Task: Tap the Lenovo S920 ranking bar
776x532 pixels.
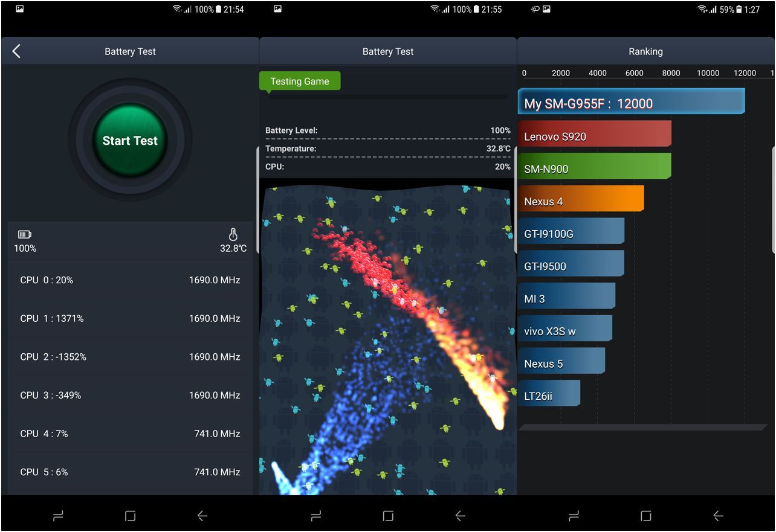Action: click(x=594, y=135)
